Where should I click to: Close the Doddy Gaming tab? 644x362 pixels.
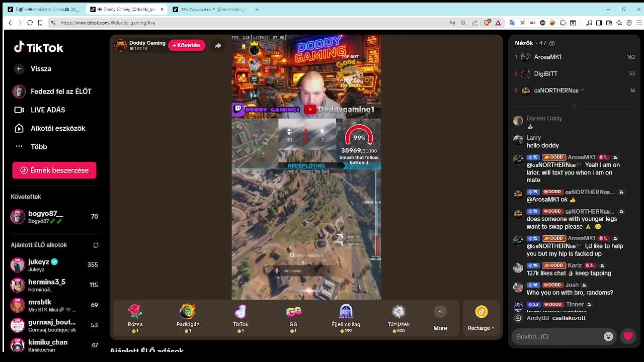click(x=162, y=10)
